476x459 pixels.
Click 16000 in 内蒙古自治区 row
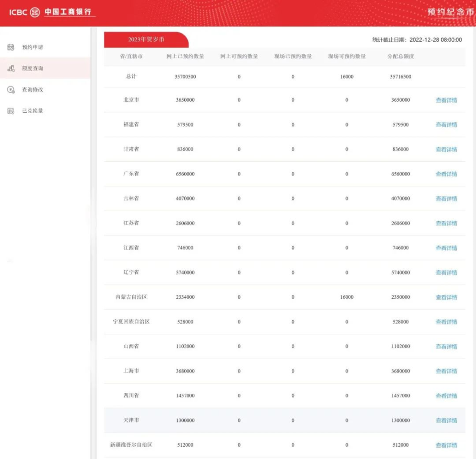[x=347, y=297]
